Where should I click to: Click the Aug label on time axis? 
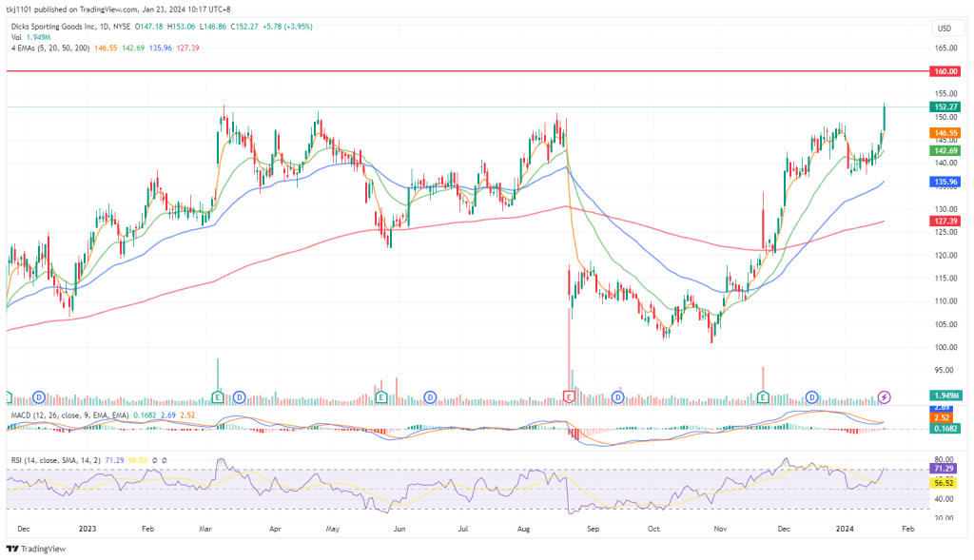coord(524,529)
